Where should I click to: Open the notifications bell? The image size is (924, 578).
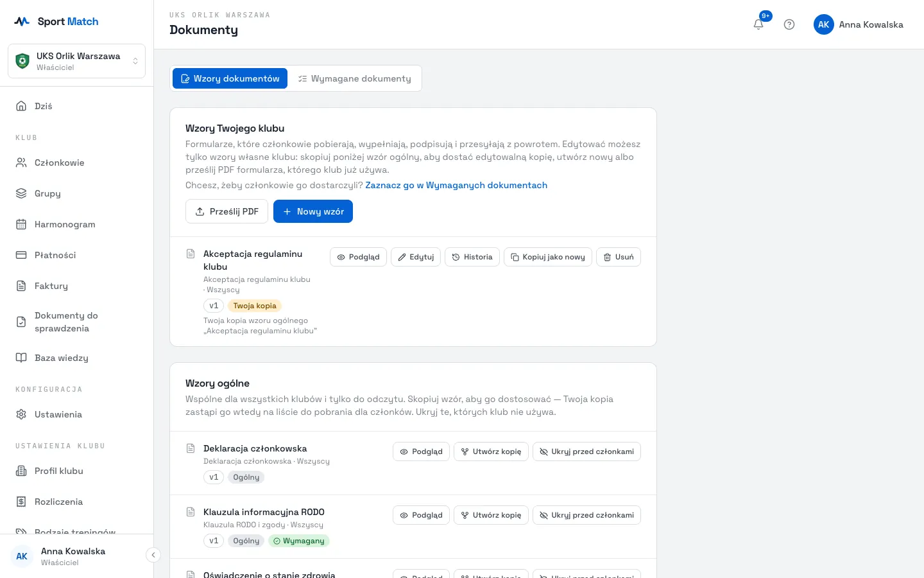pos(758,24)
